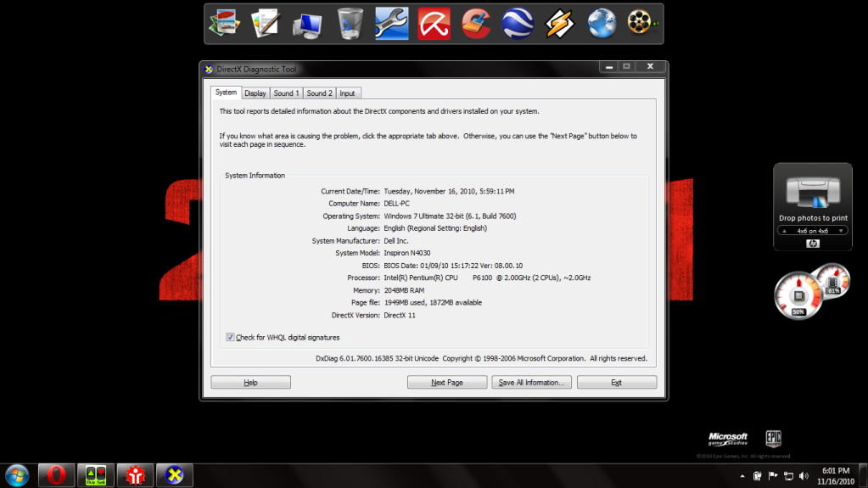Click the 2048MB RAM memory value
The image size is (868, 488).
(404, 290)
